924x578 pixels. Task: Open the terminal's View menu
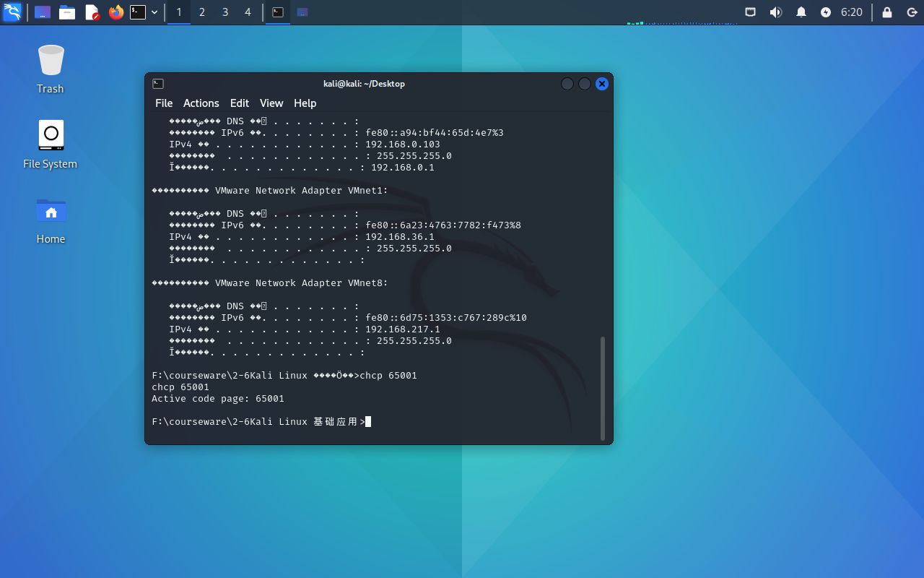271,103
